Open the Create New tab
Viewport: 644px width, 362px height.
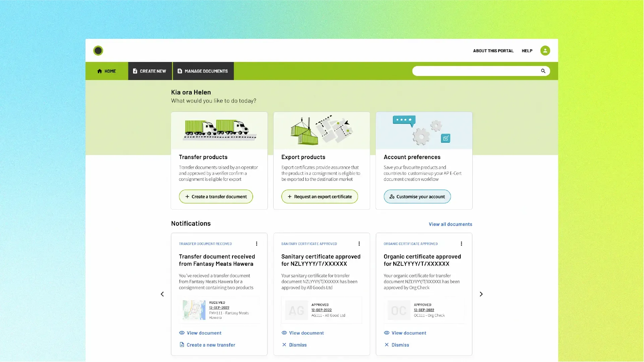(x=150, y=71)
